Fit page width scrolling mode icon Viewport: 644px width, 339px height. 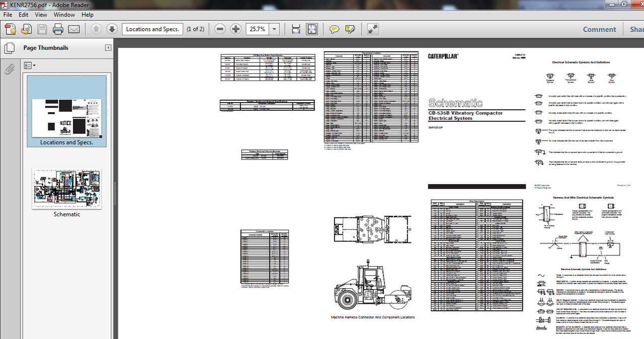click(x=296, y=29)
